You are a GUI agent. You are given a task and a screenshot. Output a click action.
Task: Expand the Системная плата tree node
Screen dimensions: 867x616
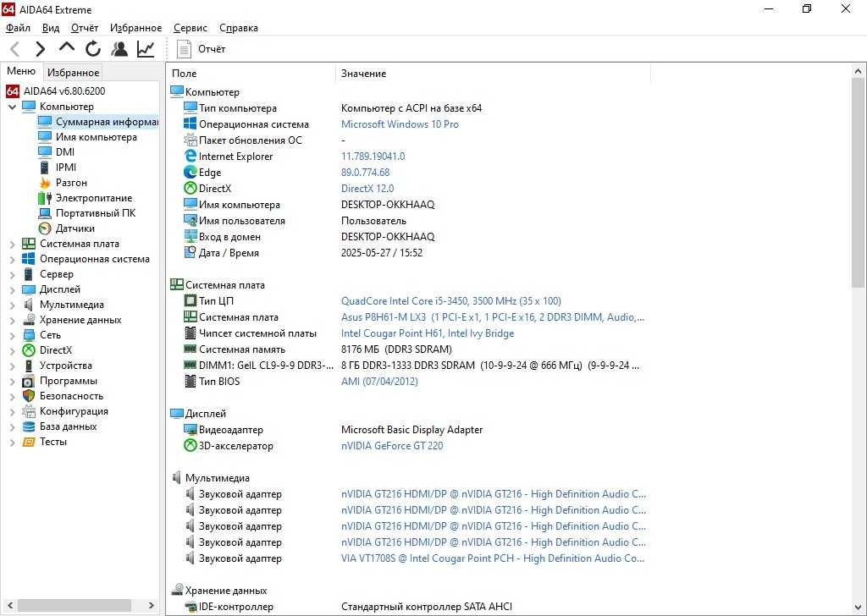pos(12,244)
